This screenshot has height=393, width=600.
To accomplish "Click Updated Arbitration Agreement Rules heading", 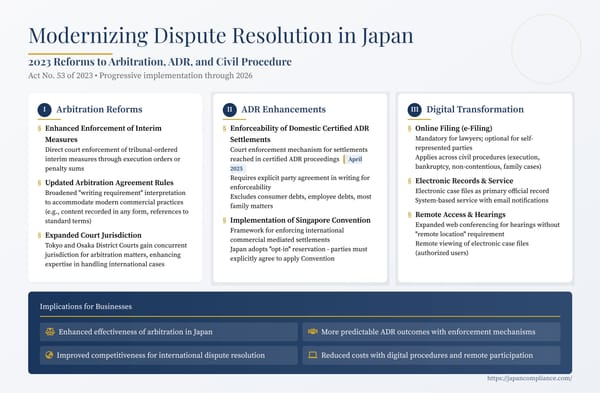I will click(109, 183).
